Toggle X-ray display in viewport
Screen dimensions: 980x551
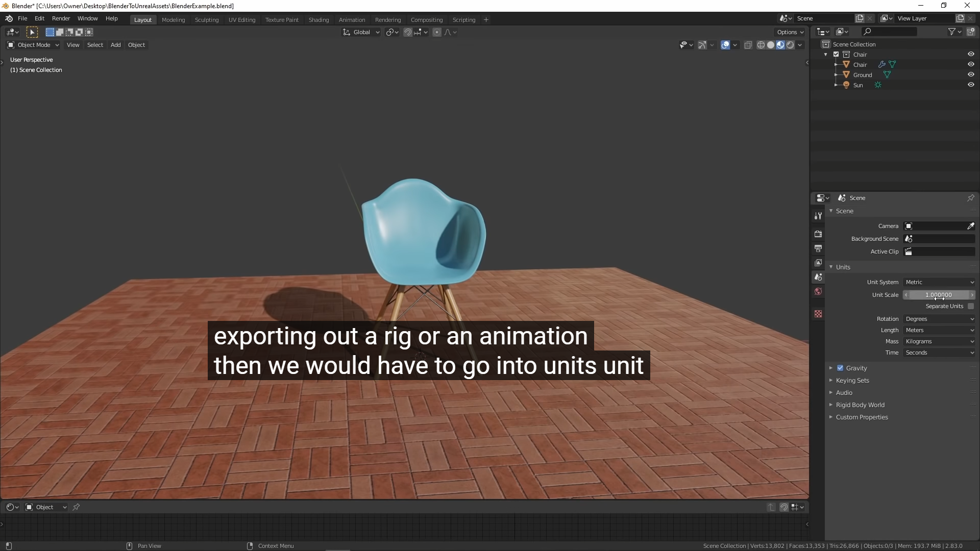point(748,45)
